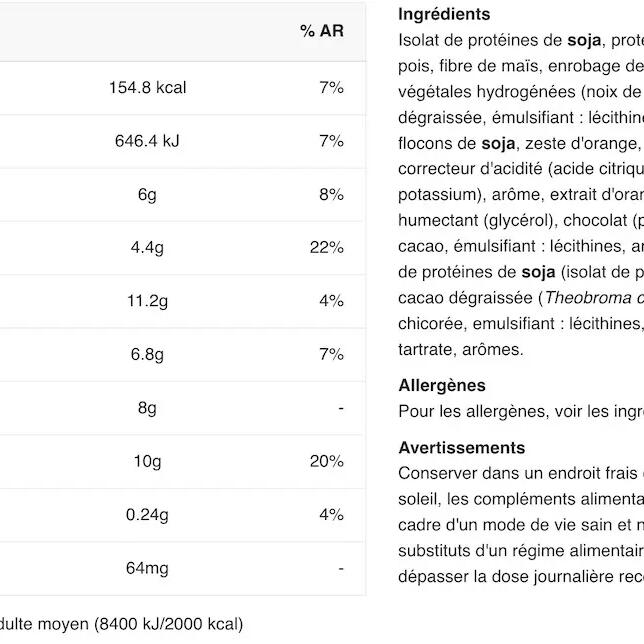
Task: Click the 8% reference intake percentage
Action: (x=331, y=194)
